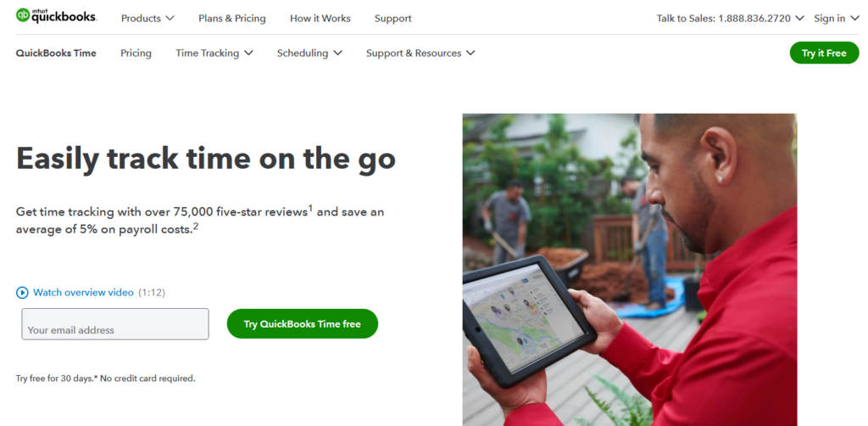Click the chevron next to Products
Viewport: 868px width, 426px height.
[x=170, y=19]
